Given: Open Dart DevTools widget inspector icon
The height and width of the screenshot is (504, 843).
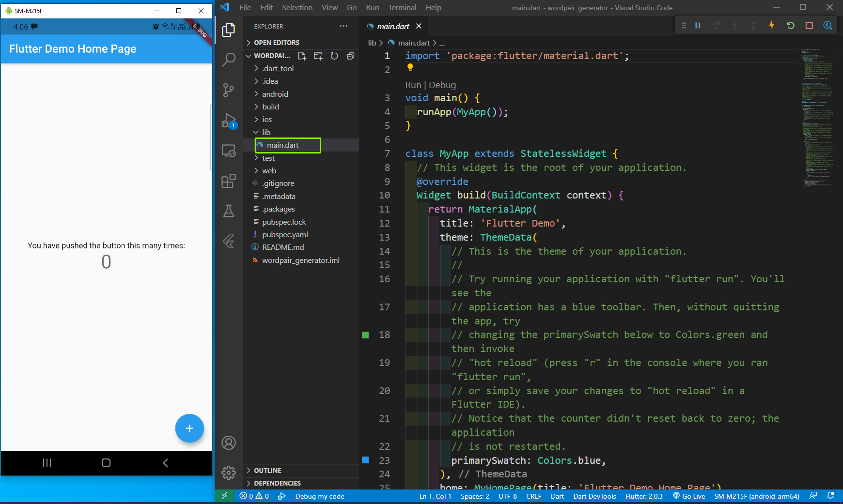Looking at the screenshot, I should tap(828, 26).
